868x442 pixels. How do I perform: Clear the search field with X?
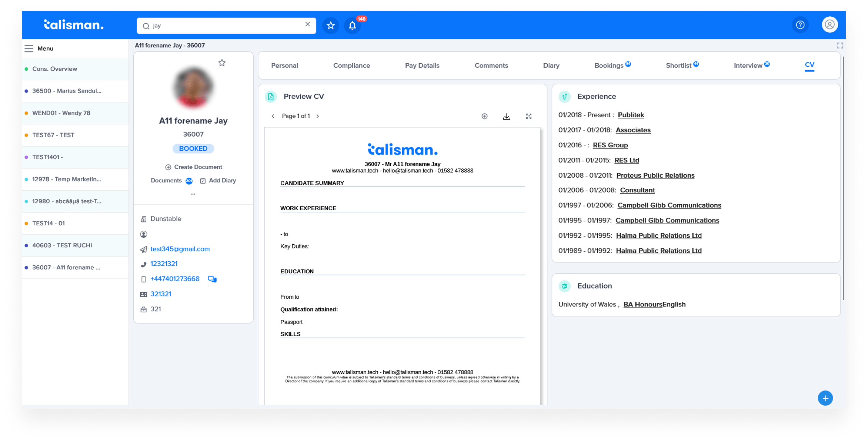307,24
